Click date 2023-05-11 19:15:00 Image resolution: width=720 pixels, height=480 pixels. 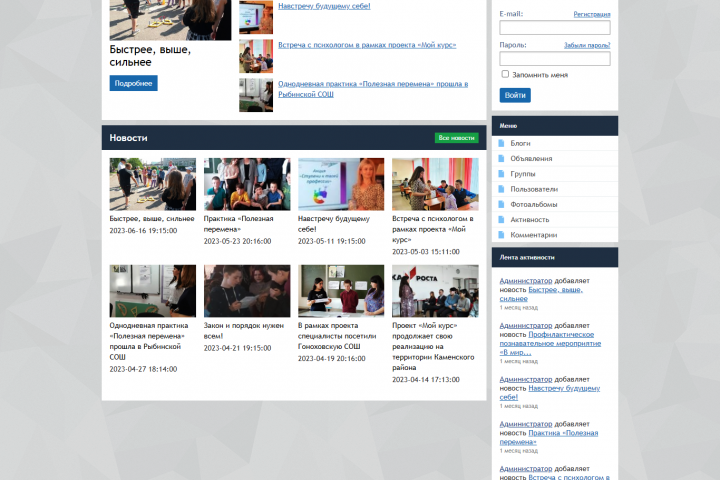click(332, 241)
